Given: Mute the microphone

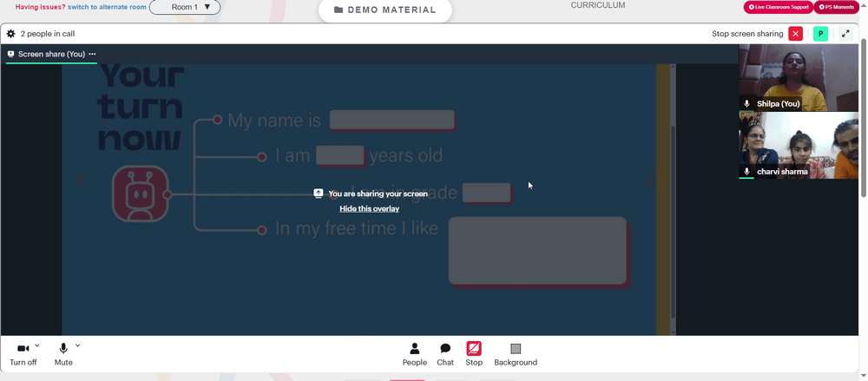Looking at the screenshot, I should pyautogui.click(x=63, y=354).
